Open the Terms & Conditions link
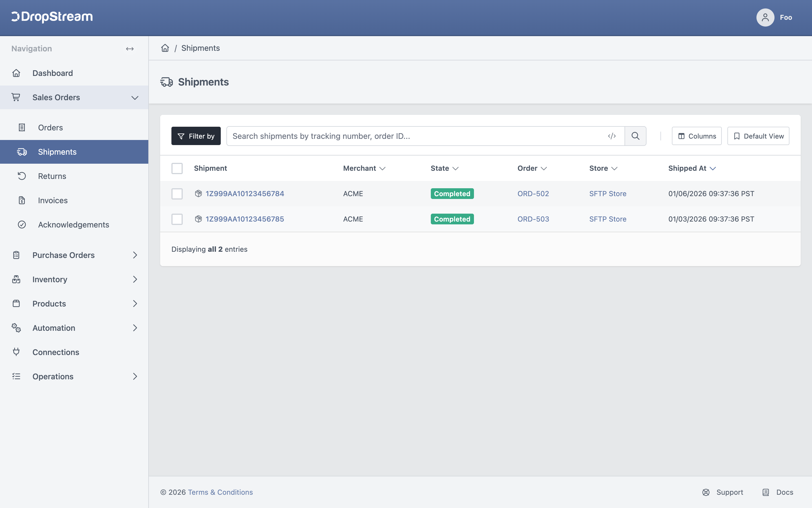 220,492
